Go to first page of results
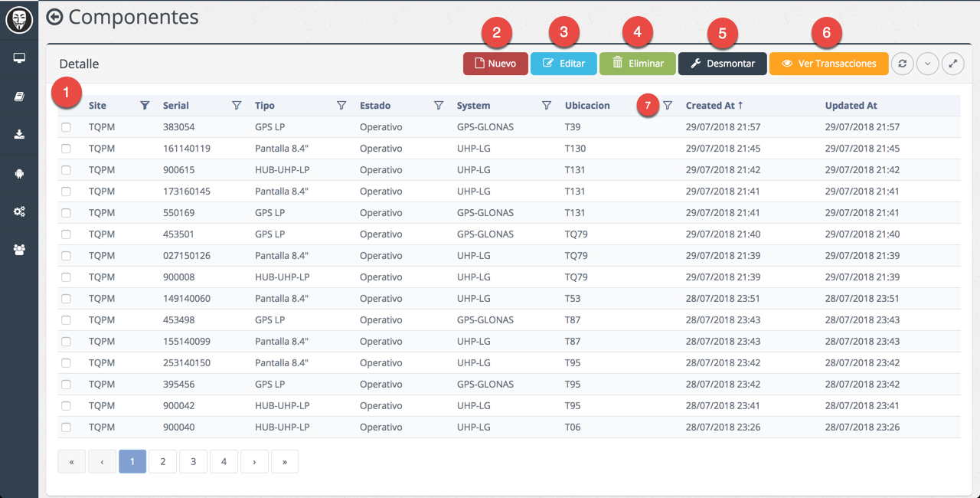Viewport: 980px width, 498px height. [71, 461]
